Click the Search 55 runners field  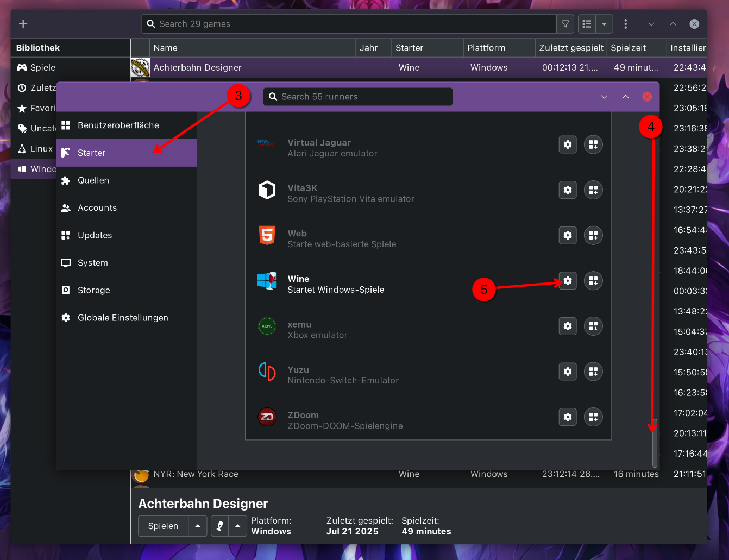click(358, 97)
